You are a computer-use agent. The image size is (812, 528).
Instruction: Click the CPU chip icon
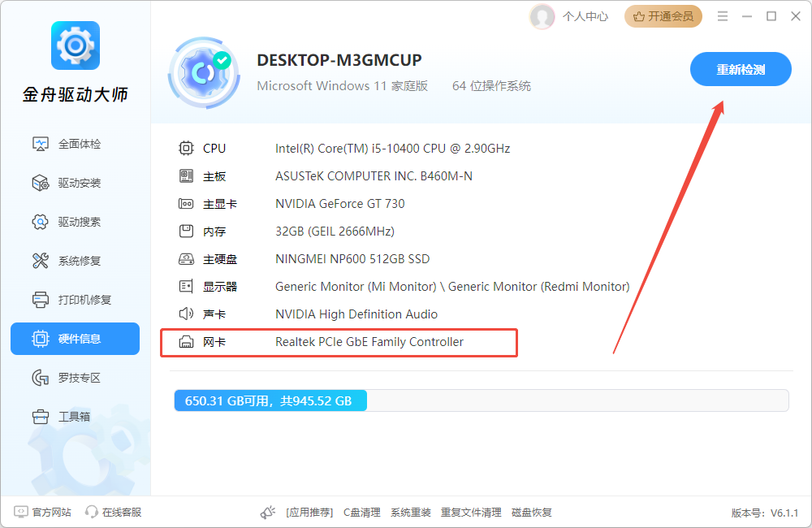(186, 148)
